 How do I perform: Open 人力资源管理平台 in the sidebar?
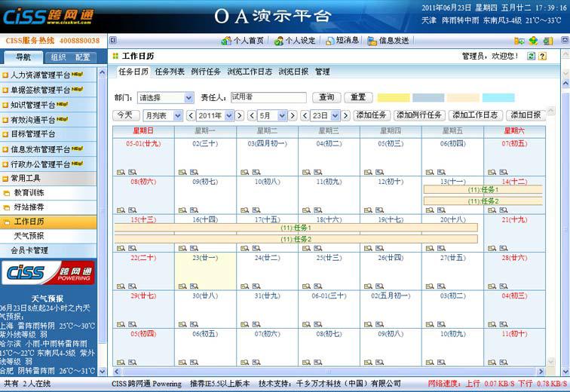click(x=48, y=75)
